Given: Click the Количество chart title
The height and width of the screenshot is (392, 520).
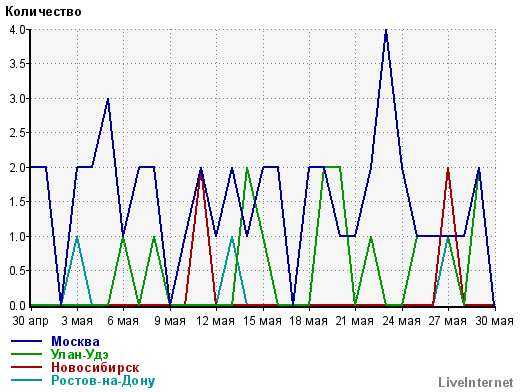Looking at the screenshot, I should (43, 12).
